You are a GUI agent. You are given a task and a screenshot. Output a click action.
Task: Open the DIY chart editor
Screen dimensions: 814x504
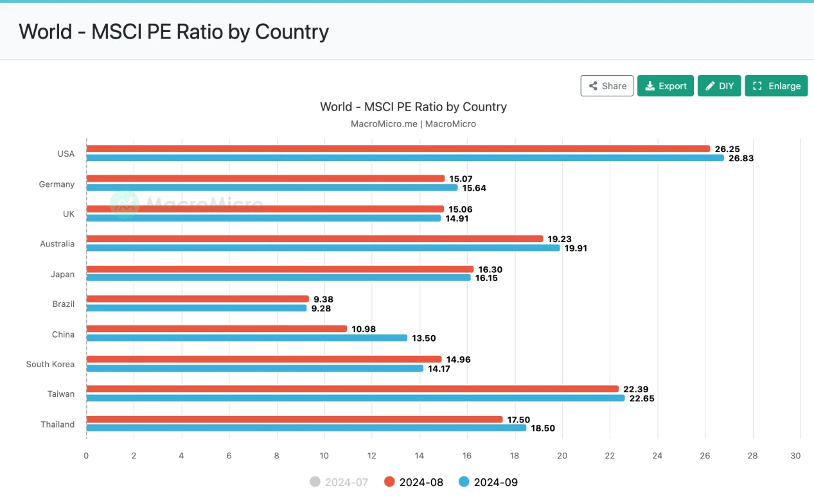click(x=720, y=86)
